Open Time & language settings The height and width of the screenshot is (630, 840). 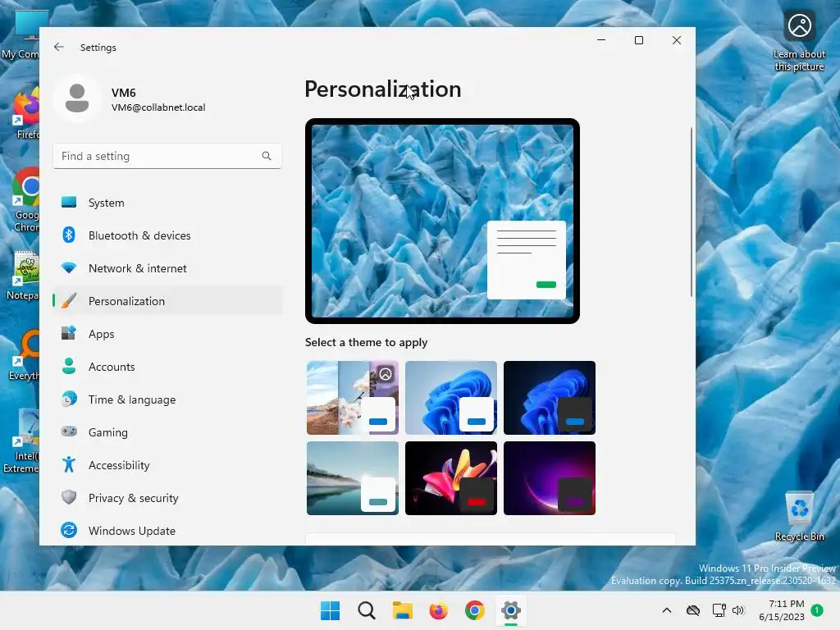coord(167,399)
